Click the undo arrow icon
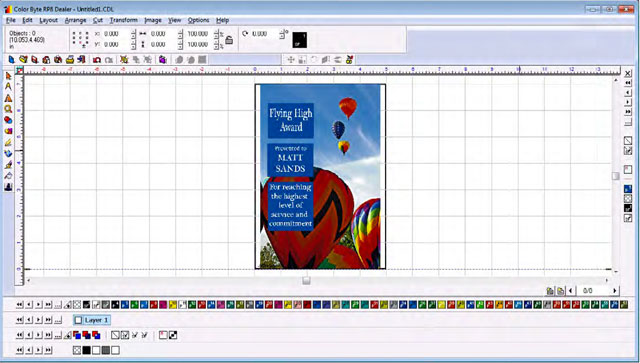This screenshot has width=640, height=363. pyautogui.click(x=97, y=60)
